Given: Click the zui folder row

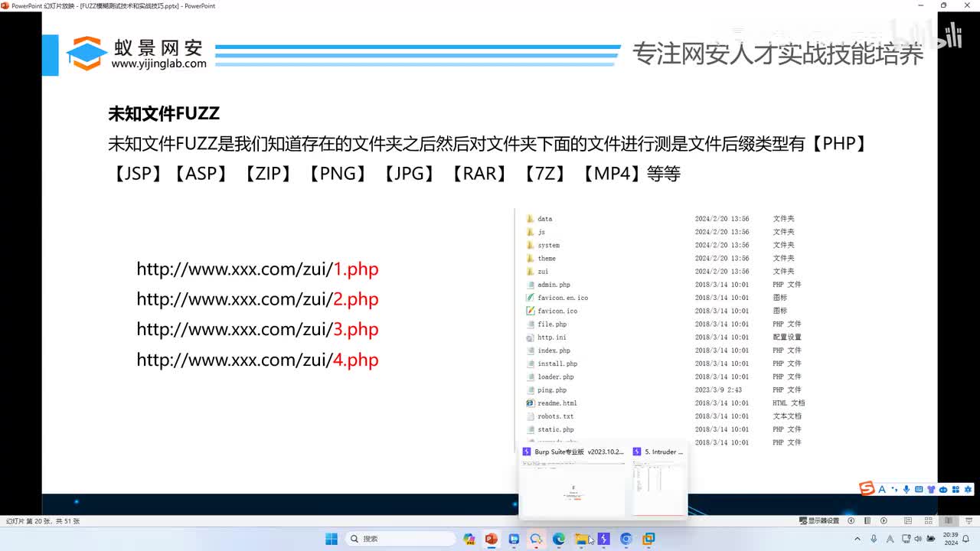Looking at the screenshot, I should coord(660,272).
